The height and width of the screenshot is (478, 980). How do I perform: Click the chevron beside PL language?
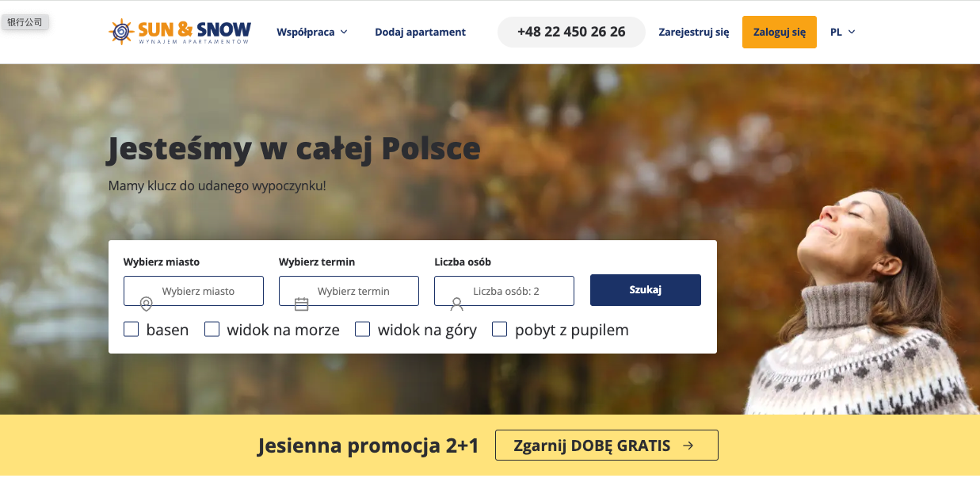click(852, 33)
